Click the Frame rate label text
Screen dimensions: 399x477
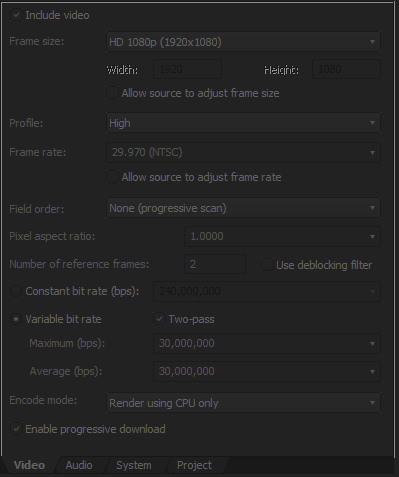tap(38, 152)
